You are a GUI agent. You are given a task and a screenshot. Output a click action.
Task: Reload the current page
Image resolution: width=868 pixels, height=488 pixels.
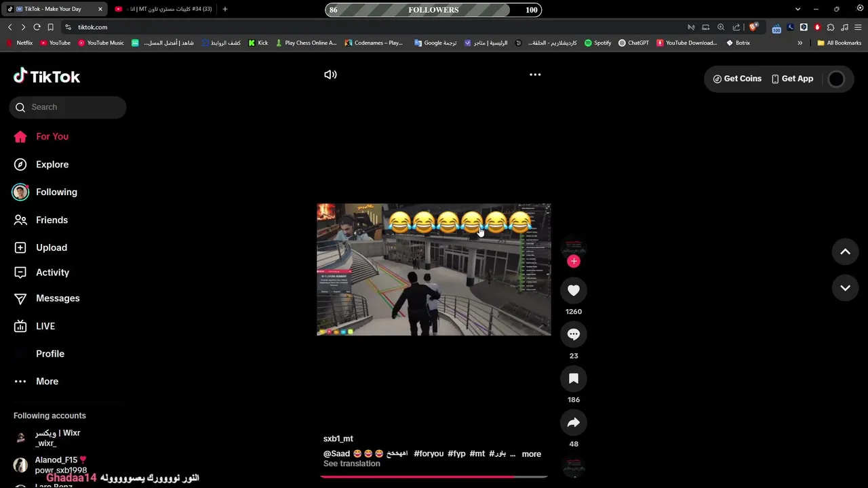(37, 27)
